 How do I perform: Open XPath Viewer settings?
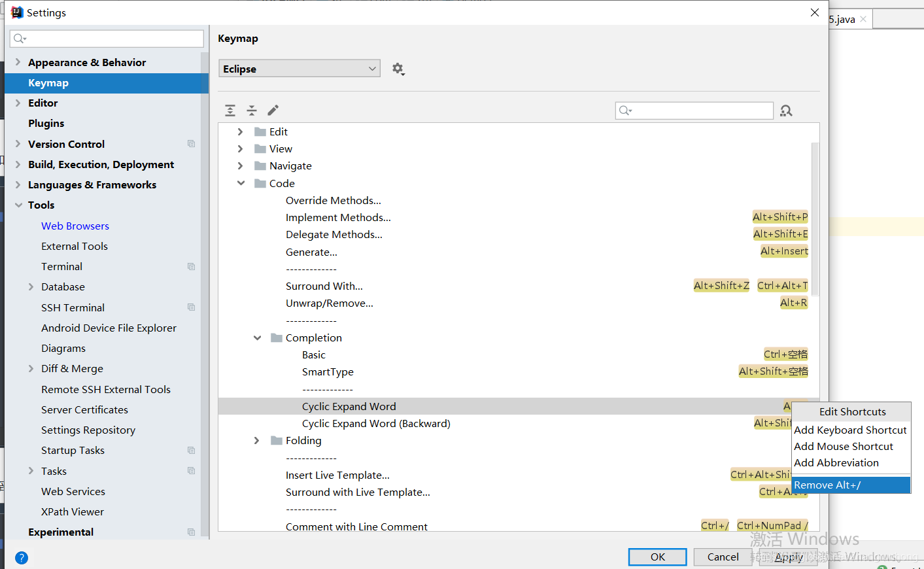73,511
